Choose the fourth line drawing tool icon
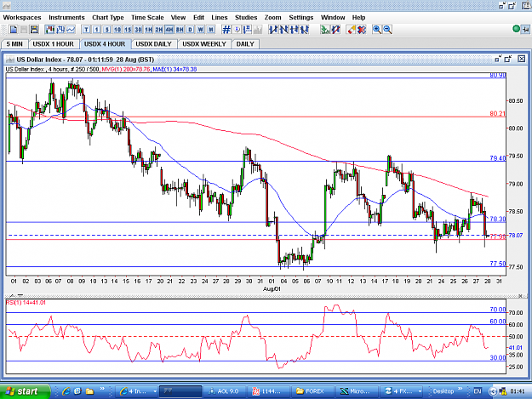 coord(305,30)
